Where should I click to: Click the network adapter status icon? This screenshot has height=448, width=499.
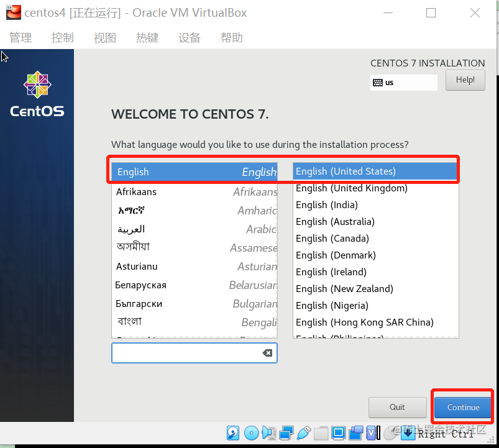pos(286,433)
